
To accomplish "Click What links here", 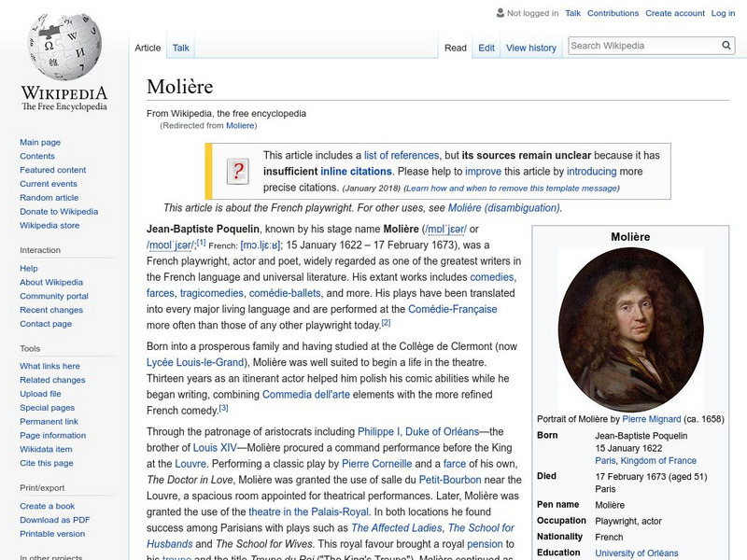I will click(x=49, y=366).
